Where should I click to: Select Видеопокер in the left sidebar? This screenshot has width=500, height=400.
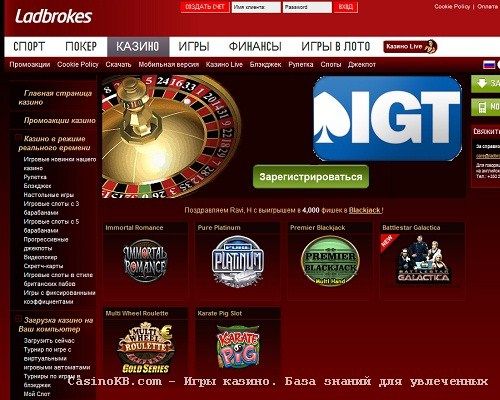(x=40, y=257)
